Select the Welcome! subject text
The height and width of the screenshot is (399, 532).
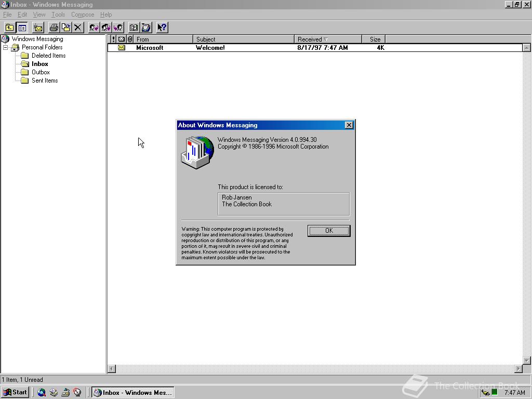(x=210, y=48)
